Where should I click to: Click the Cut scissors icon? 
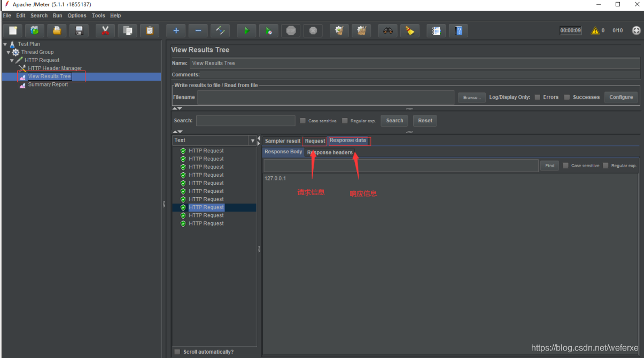[105, 30]
